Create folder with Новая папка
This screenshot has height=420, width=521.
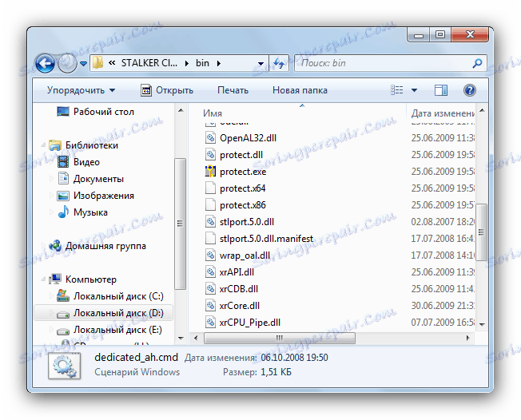pyautogui.click(x=300, y=90)
